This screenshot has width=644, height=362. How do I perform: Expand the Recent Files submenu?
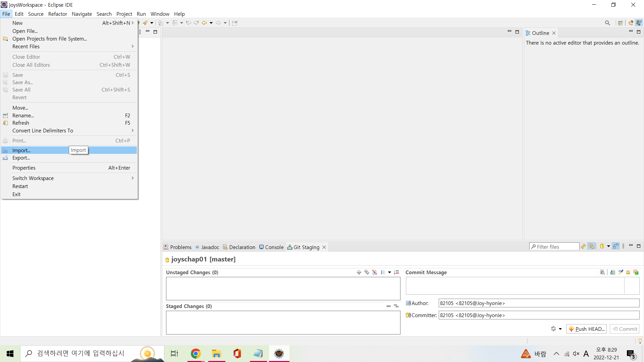pyautogui.click(x=69, y=47)
